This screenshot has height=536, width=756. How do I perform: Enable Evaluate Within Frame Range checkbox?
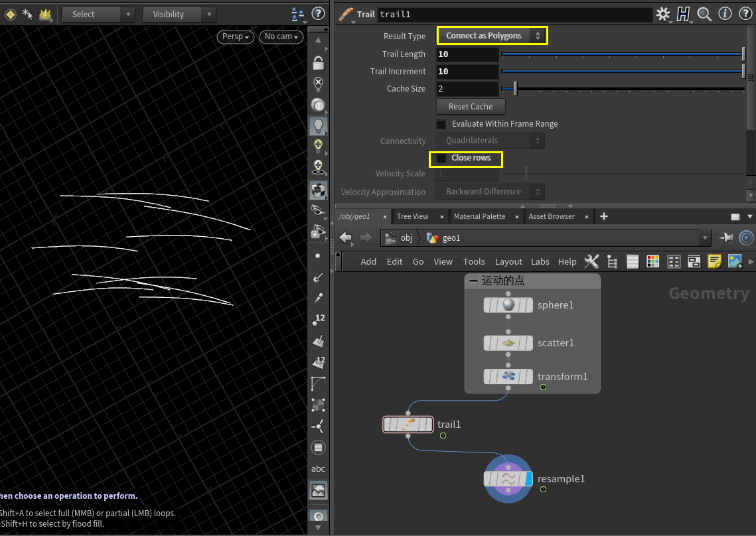pyautogui.click(x=441, y=124)
